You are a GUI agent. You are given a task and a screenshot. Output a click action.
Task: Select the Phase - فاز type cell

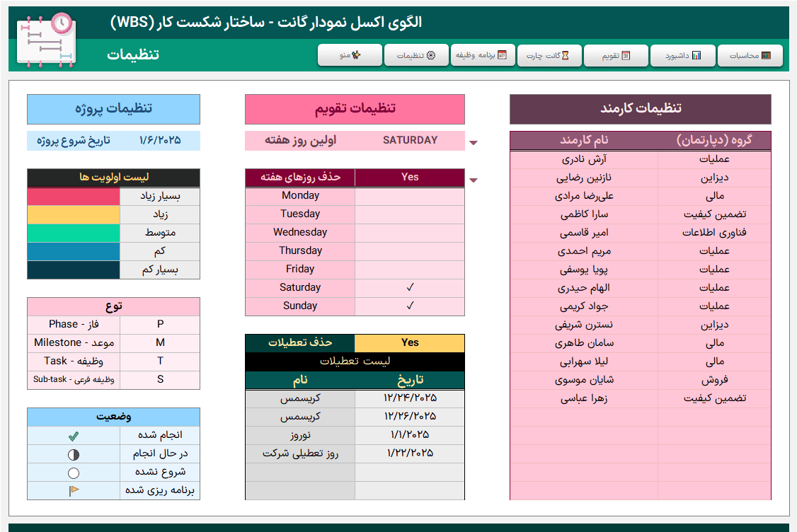click(x=74, y=324)
